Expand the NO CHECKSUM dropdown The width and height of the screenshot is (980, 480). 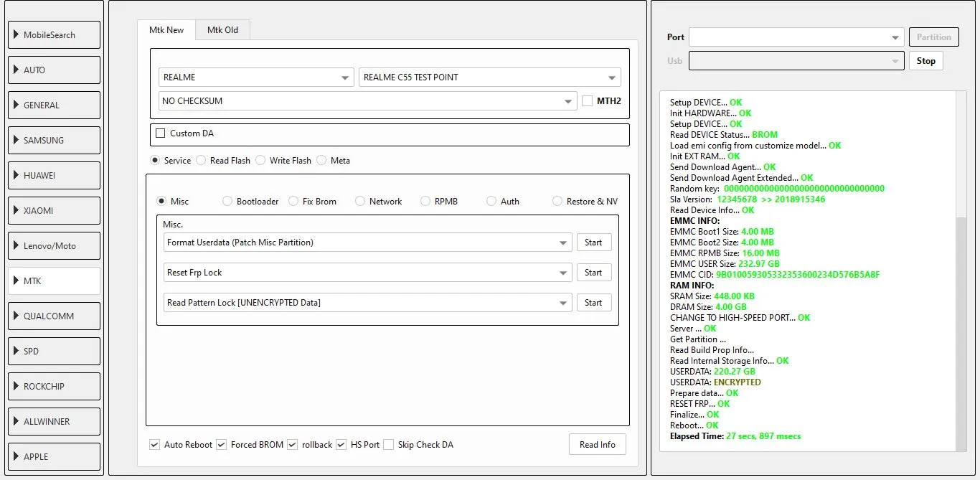pos(367,101)
